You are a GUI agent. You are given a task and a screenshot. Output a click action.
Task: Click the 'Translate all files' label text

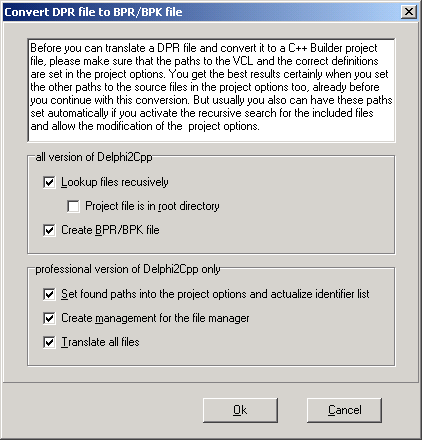(x=100, y=342)
